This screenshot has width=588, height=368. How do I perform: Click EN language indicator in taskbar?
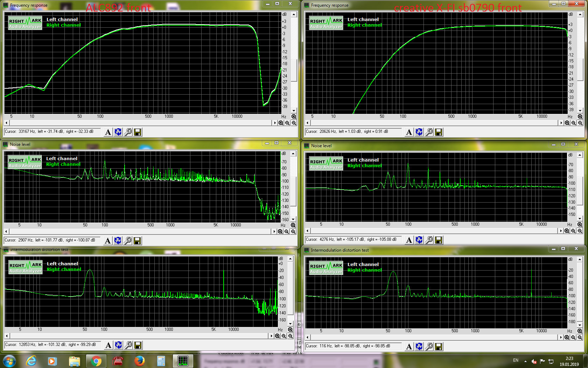point(516,360)
